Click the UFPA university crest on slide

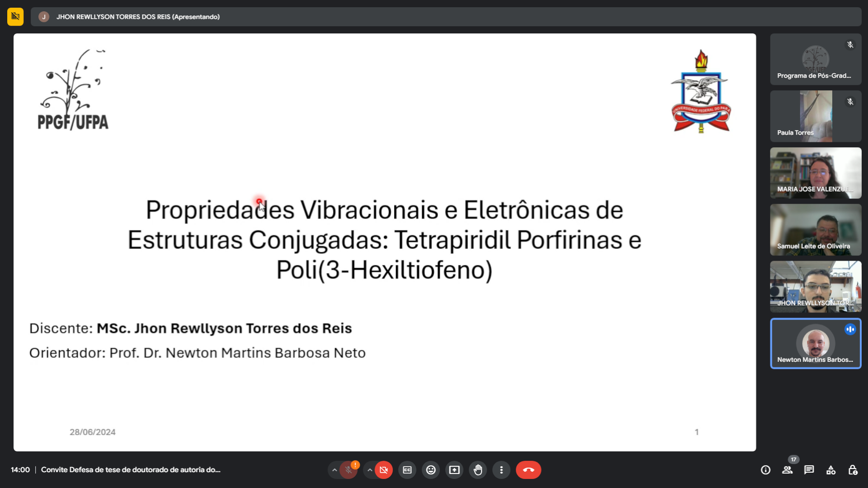pos(701,91)
